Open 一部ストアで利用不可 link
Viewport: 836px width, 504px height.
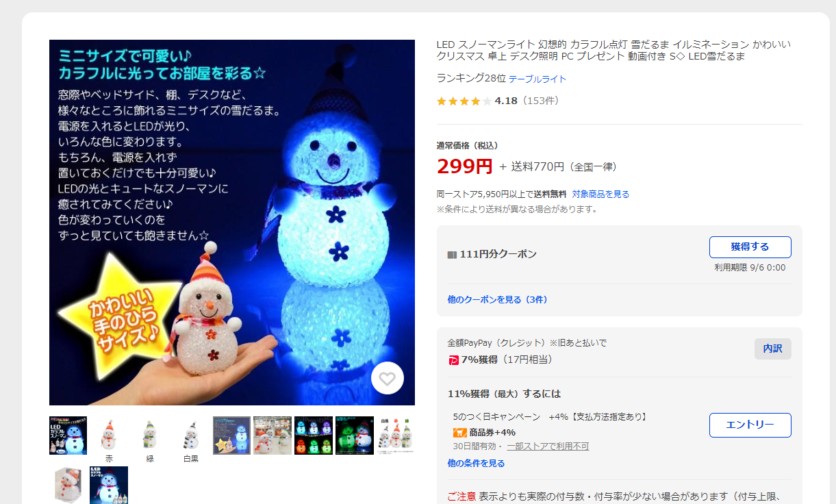click(548, 446)
